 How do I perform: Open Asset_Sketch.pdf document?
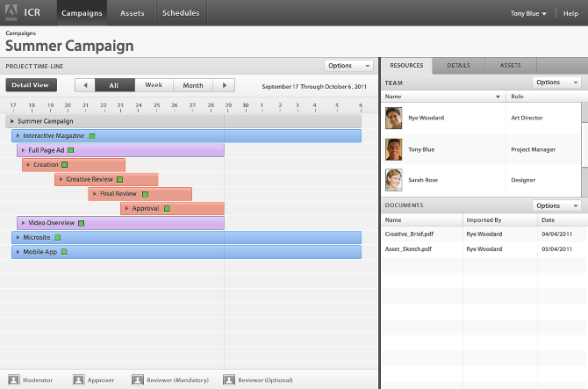(x=408, y=249)
